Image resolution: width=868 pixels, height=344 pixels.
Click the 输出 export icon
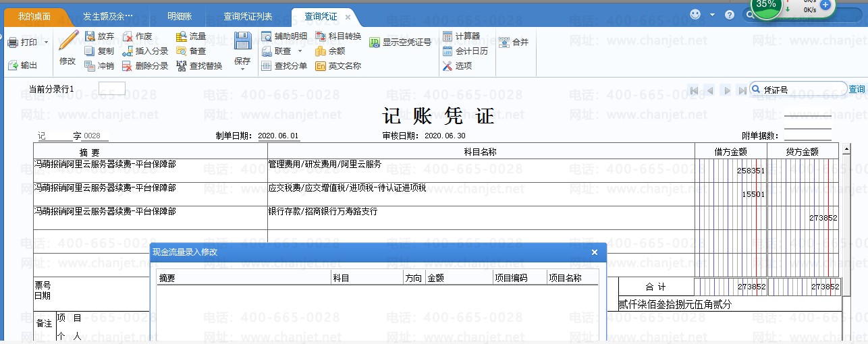pos(13,65)
